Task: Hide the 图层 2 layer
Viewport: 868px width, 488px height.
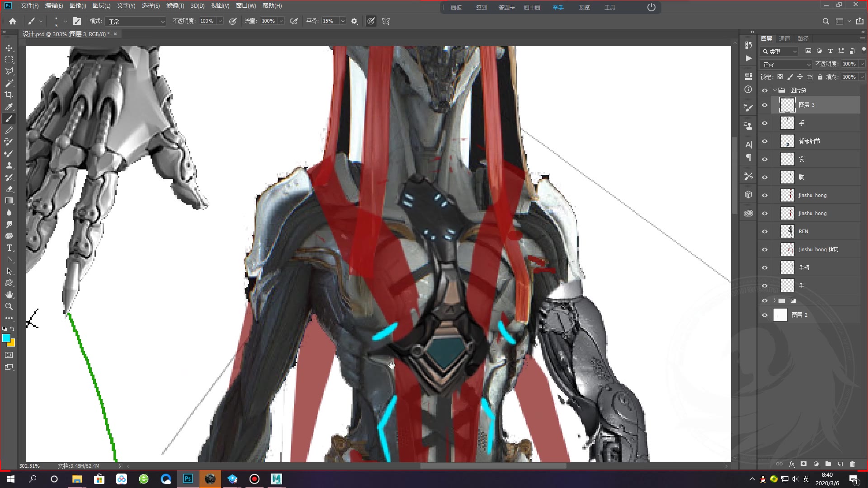Action: pyautogui.click(x=764, y=315)
